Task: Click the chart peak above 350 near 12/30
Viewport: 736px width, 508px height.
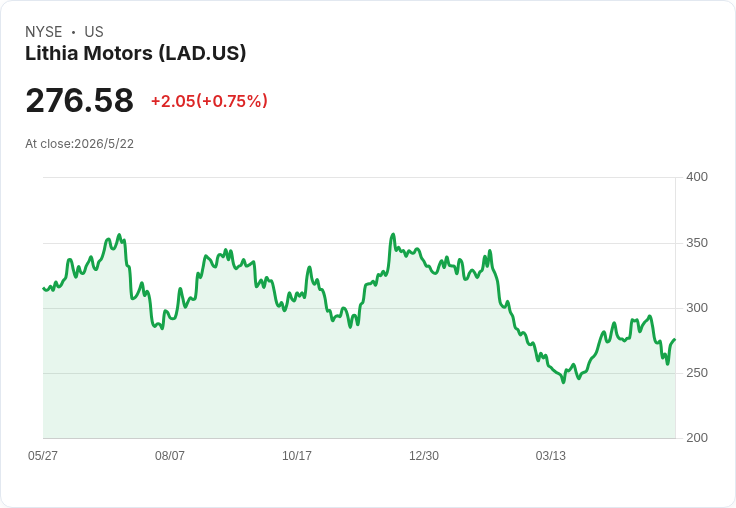Action: click(393, 234)
